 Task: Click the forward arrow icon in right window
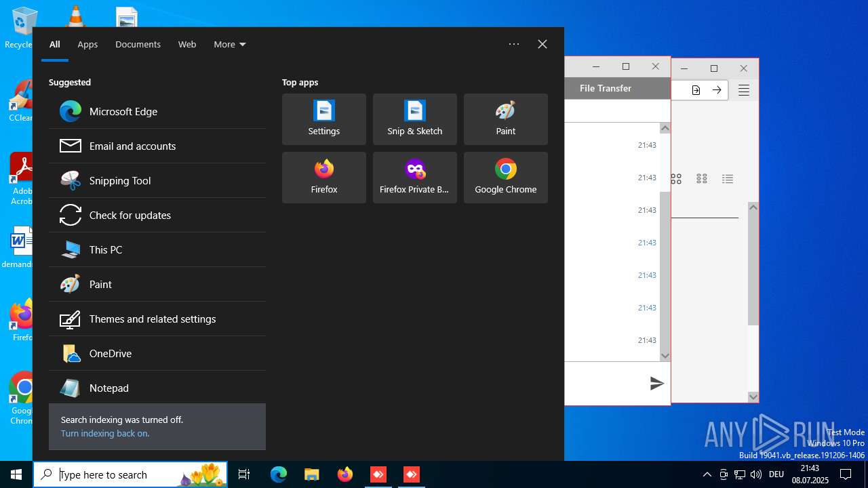tap(717, 90)
